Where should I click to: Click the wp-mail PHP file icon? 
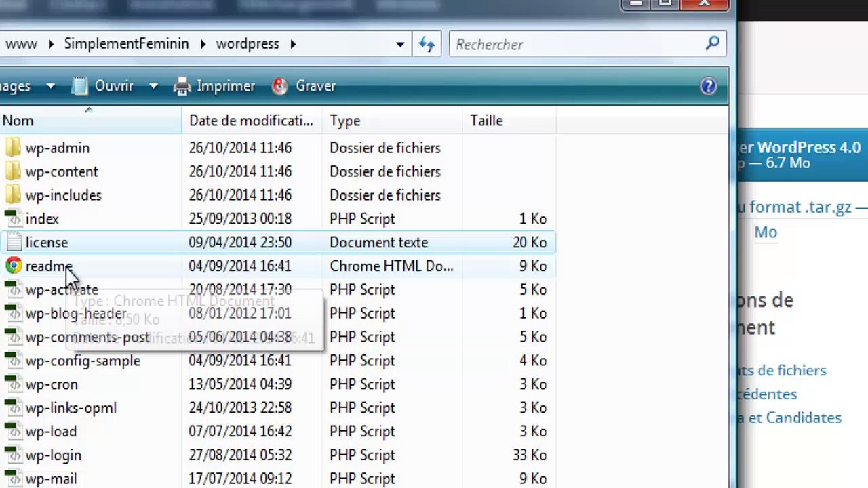tap(13, 479)
